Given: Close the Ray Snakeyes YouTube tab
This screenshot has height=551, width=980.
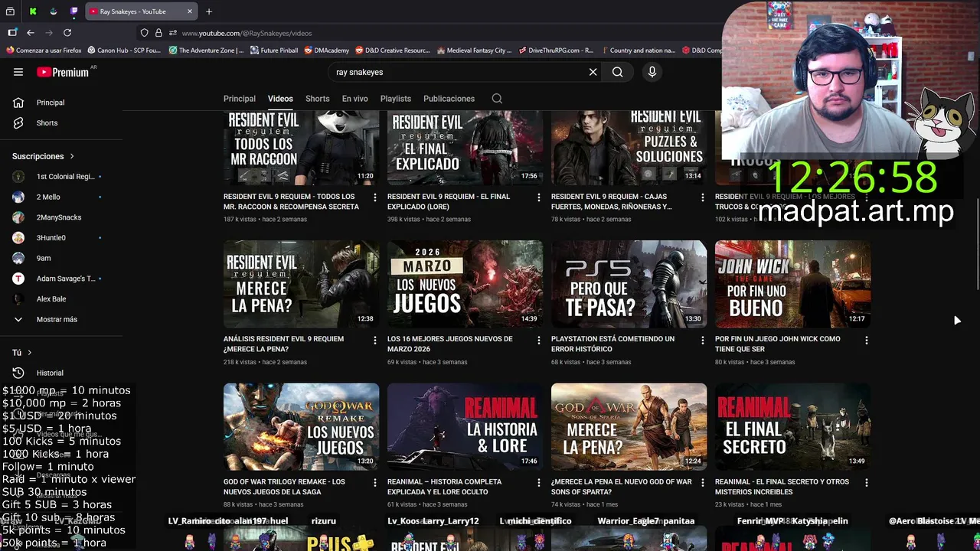Looking at the screenshot, I should (x=190, y=11).
